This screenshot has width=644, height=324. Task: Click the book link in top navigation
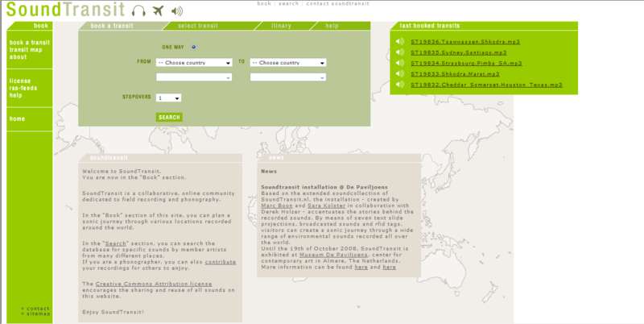[x=264, y=3]
